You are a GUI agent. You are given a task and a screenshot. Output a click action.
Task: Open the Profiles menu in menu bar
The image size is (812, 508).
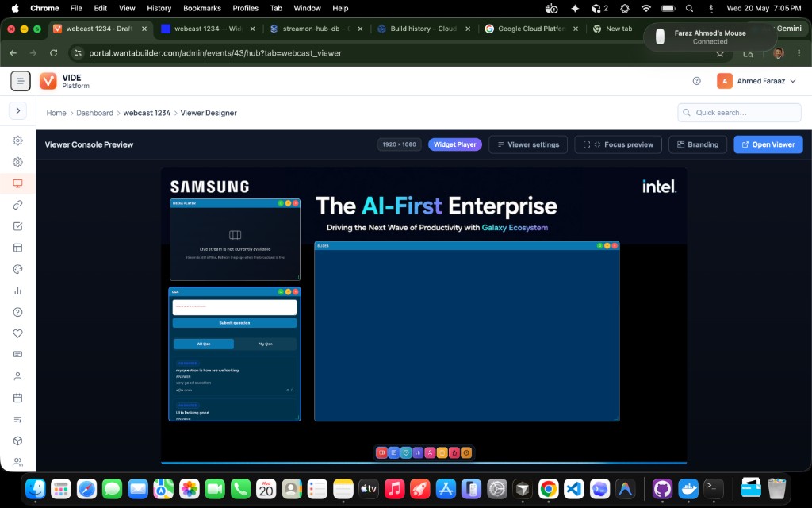tap(246, 8)
